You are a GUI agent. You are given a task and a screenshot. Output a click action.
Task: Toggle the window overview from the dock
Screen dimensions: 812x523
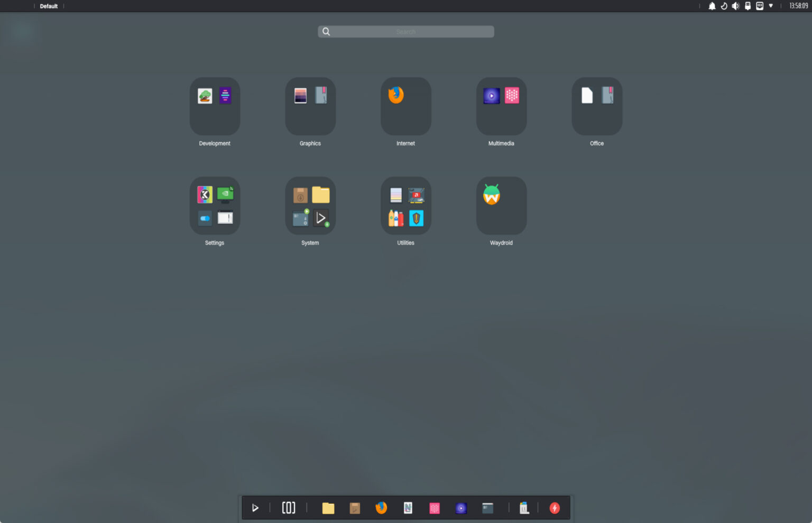(x=289, y=508)
